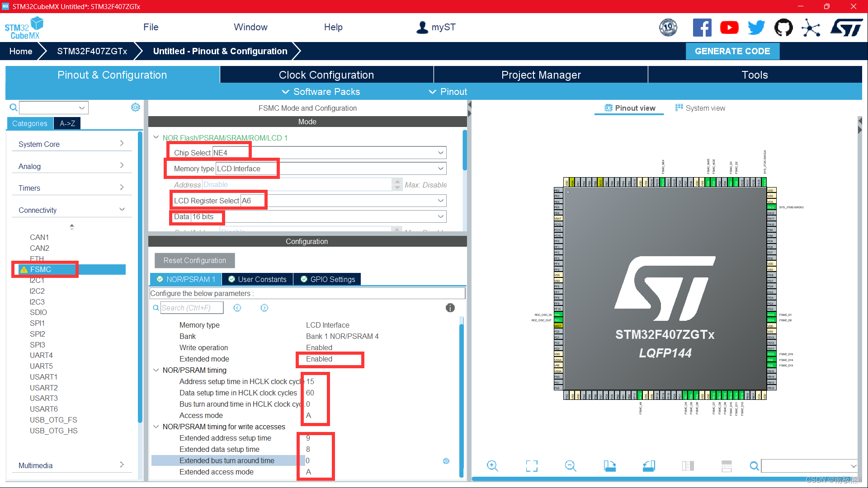Expand the Connectivity category

(x=122, y=209)
